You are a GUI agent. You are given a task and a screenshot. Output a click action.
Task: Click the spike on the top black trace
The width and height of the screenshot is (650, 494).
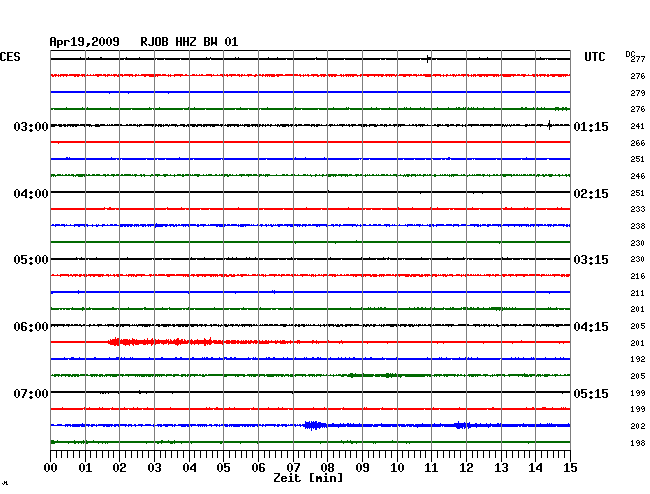[428, 59]
